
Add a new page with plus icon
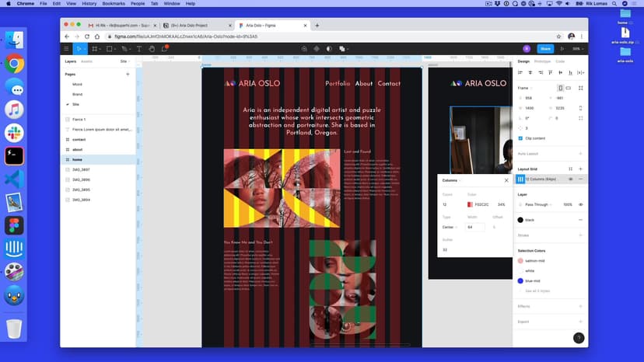coord(128,74)
